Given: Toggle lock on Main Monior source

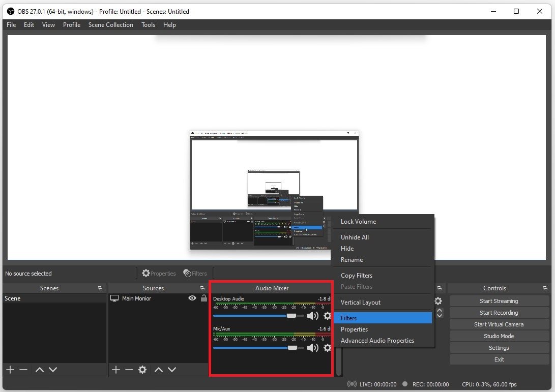Looking at the screenshot, I should coord(203,298).
